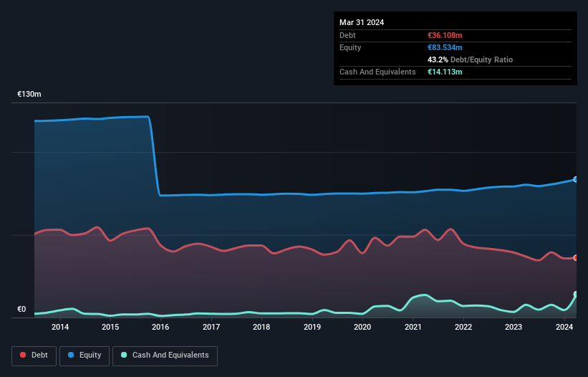Screen dimensions: 588x377
Task: Click the 2015 x-axis label
Action: (110, 327)
